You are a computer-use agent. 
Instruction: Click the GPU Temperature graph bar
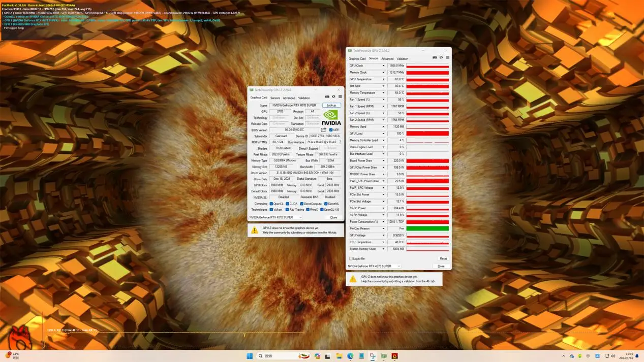coord(427,79)
